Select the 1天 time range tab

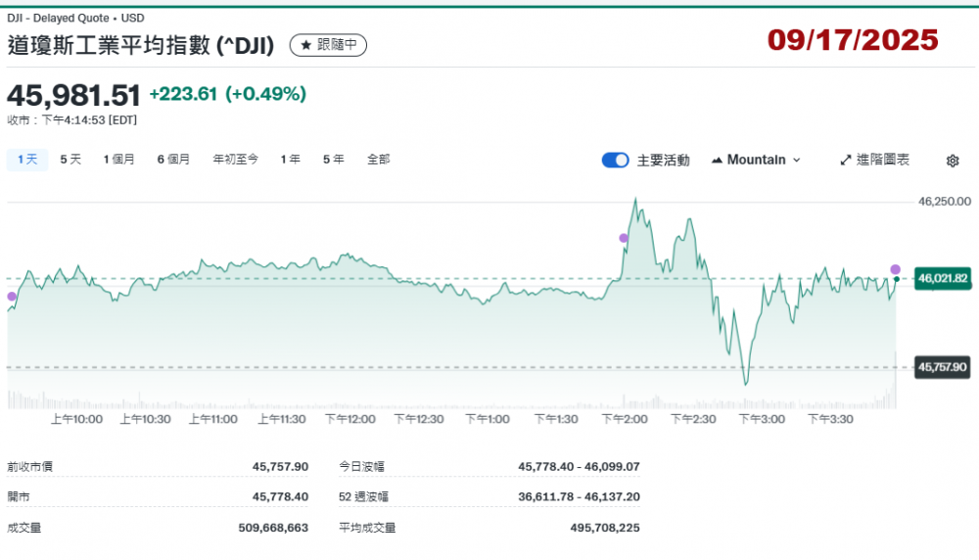coord(26,160)
